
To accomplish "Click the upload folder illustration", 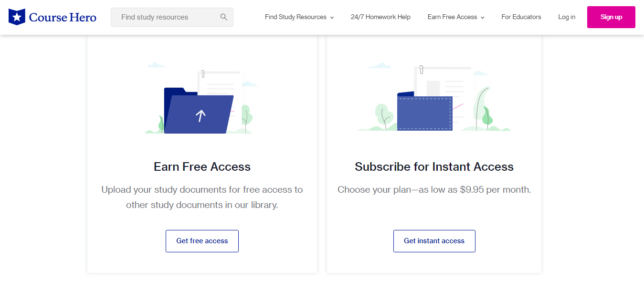I will [199, 110].
